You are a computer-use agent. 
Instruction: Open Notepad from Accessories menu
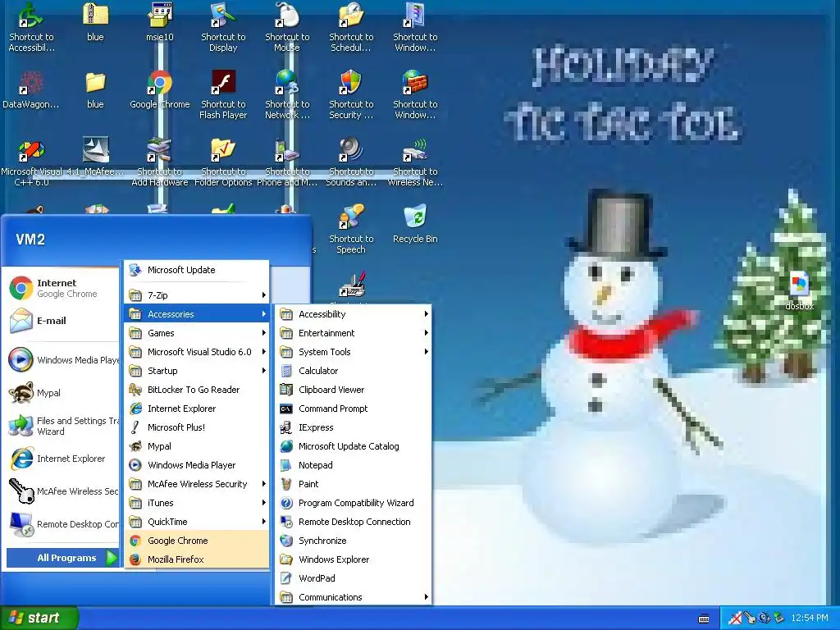point(353,465)
